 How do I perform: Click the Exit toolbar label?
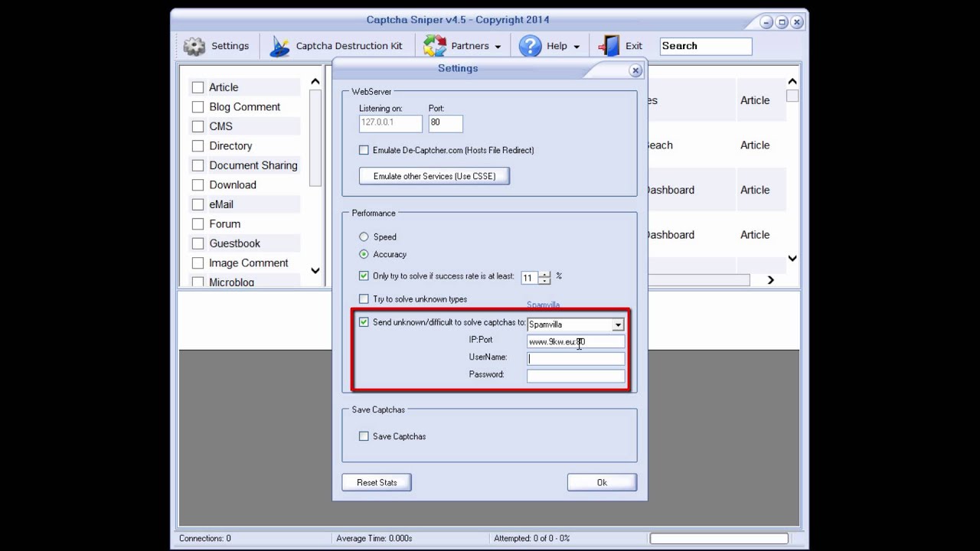click(634, 46)
